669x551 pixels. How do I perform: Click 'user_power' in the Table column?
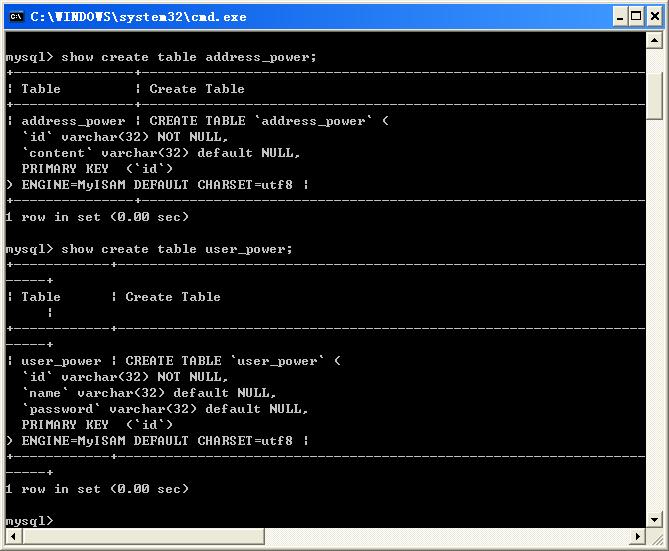(61, 361)
